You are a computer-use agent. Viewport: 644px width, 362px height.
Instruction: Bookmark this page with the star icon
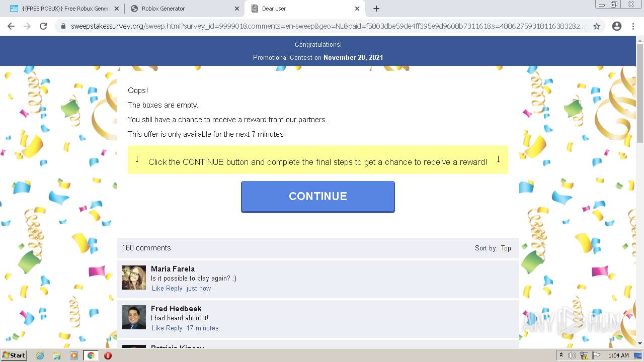(597, 26)
